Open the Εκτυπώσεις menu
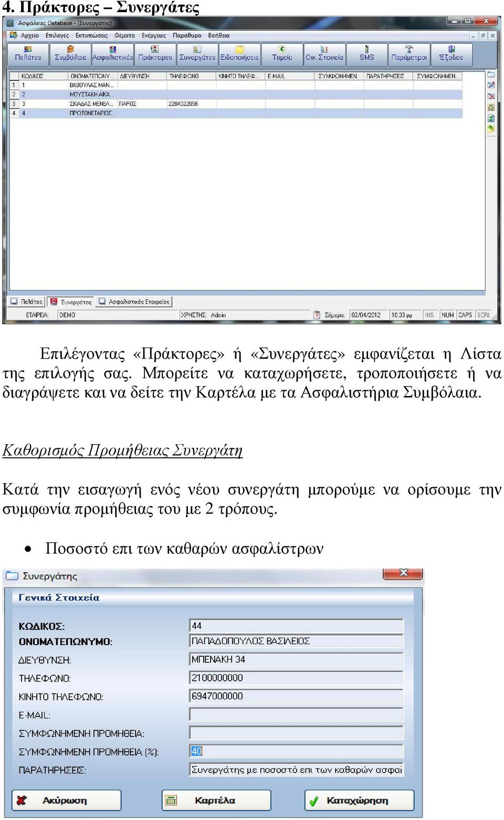Screen dimensions: 504x820 pyautogui.click(x=91, y=36)
